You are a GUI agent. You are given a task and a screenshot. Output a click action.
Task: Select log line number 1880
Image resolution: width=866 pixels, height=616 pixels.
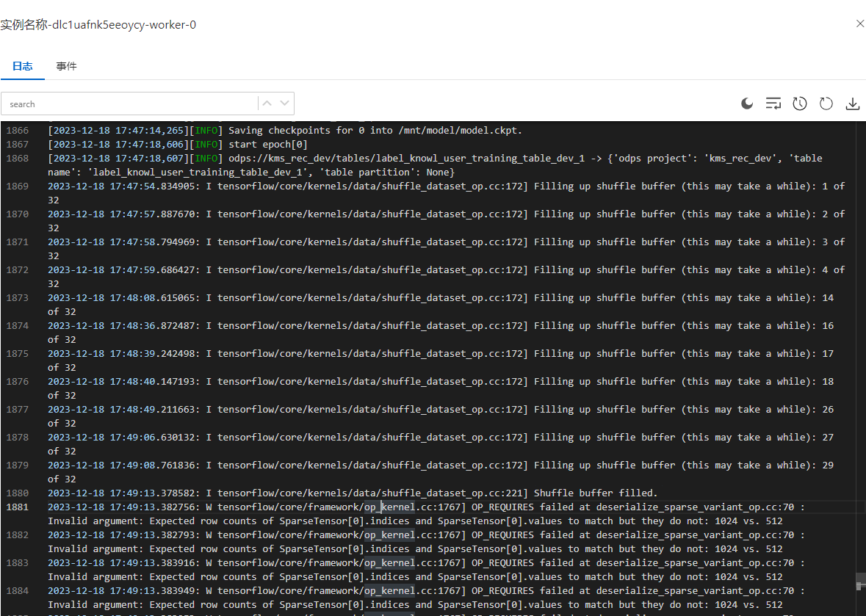[x=17, y=493]
